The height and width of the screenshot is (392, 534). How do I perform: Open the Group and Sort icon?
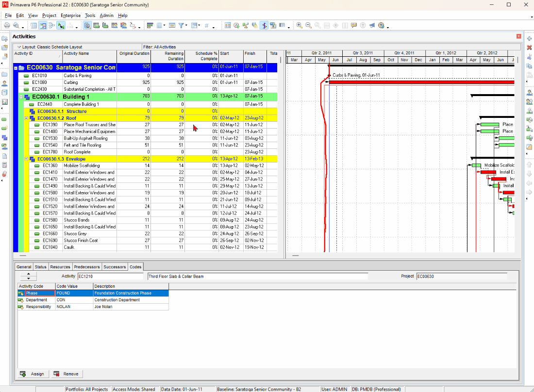pos(194,26)
